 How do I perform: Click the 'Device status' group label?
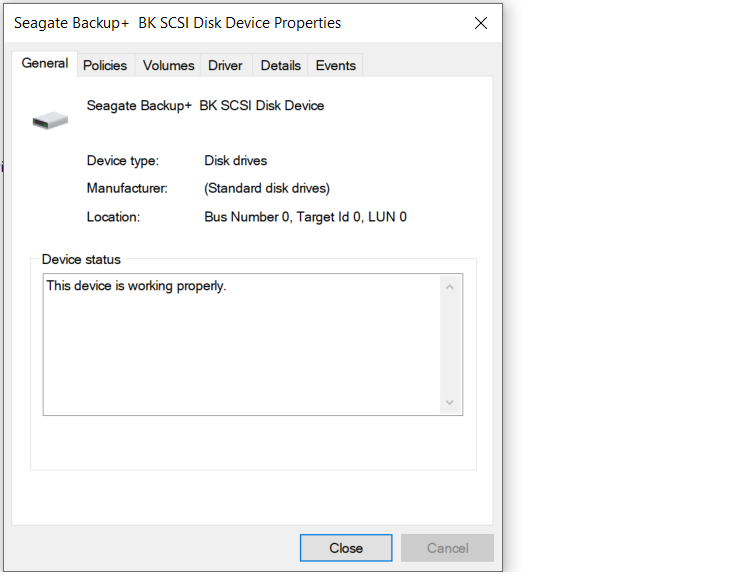point(81,260)
